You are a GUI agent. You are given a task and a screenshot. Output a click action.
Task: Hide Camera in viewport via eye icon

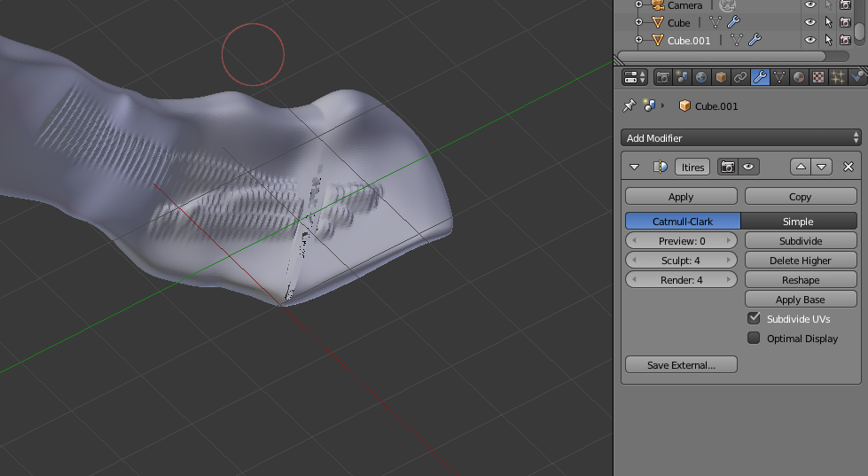pos(809,5)
